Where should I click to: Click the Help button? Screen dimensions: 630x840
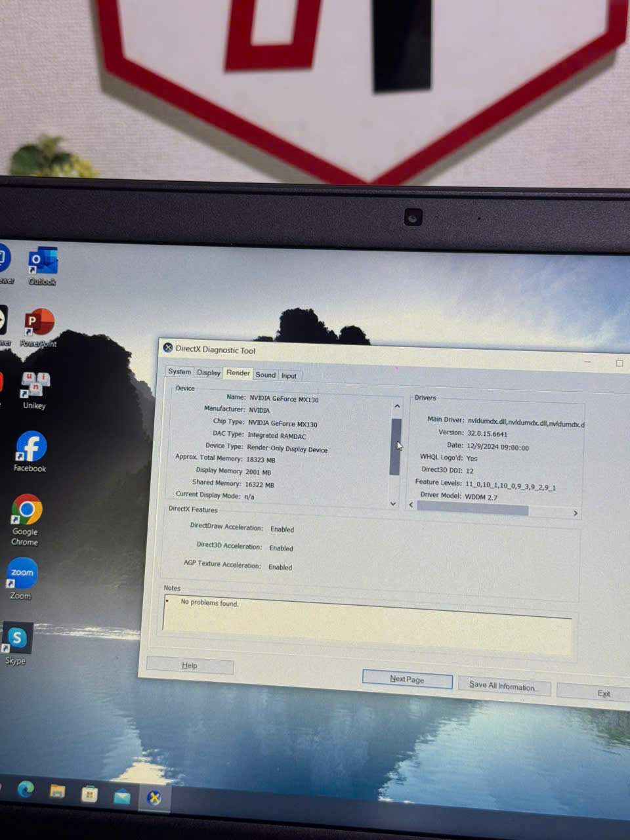click(190, 665)
